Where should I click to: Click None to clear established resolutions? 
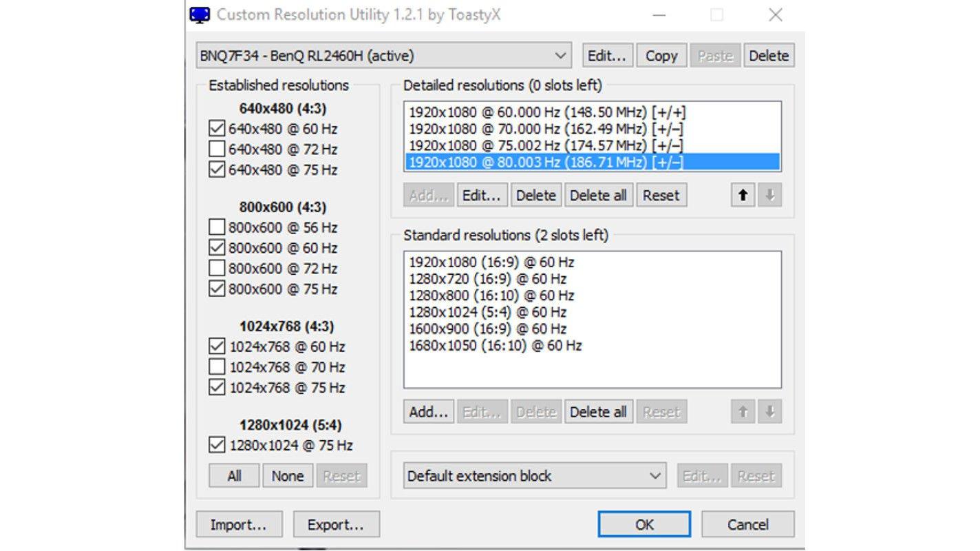click(x=288, y=476)
